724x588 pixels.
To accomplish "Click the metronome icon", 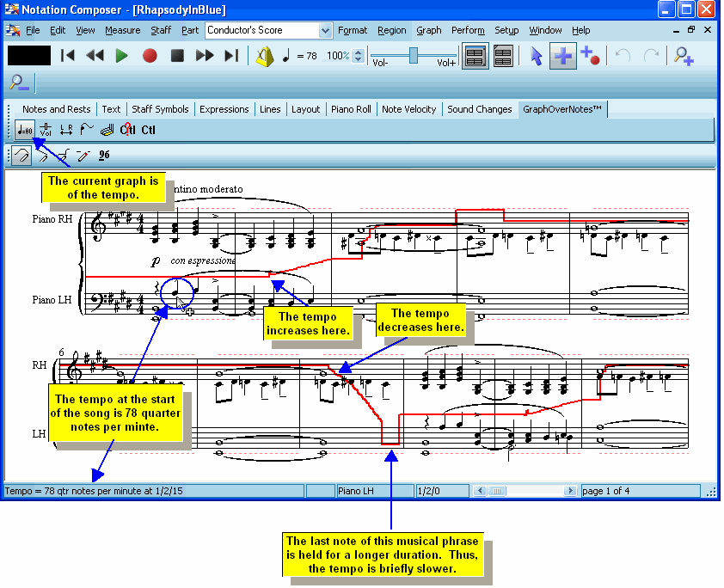I will [x=265, y=56].
